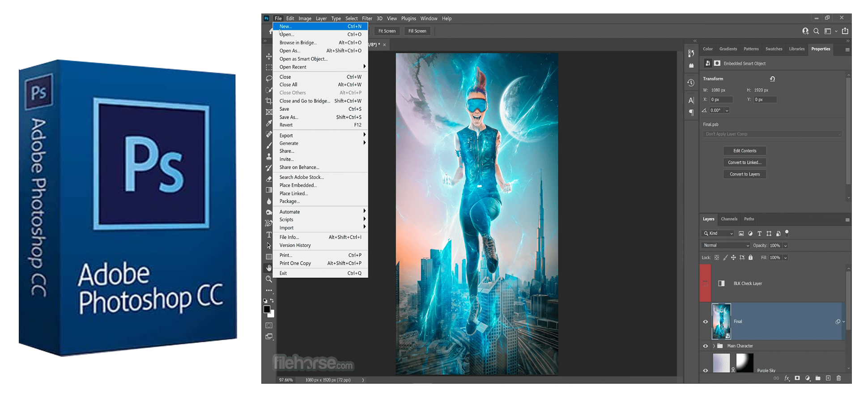Click the Fill Screen button
Screen dimensions: 868x394
coord(417,31)
